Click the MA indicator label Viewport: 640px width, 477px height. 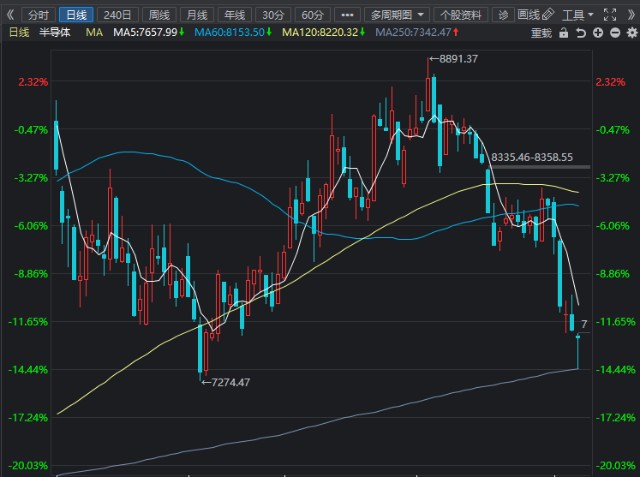coord(94,32)
